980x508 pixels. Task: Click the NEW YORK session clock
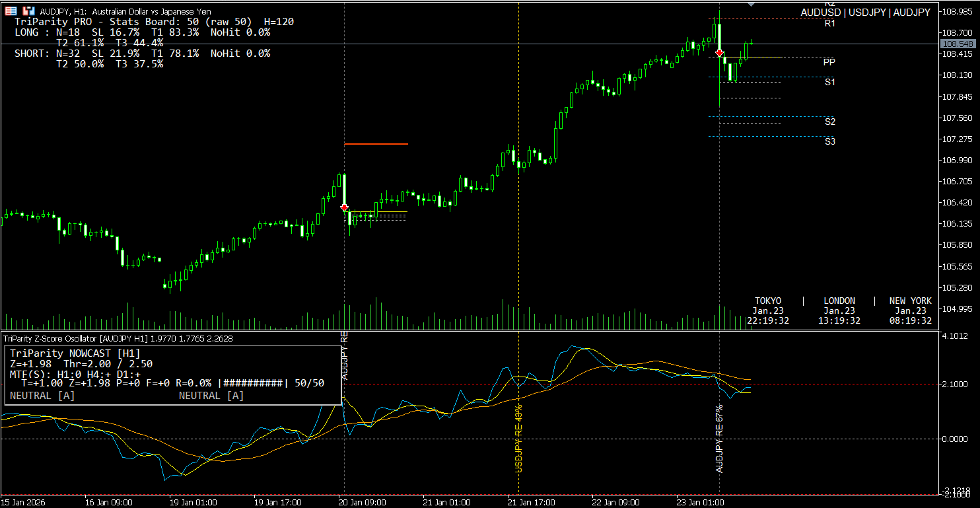tap(910, 310)
